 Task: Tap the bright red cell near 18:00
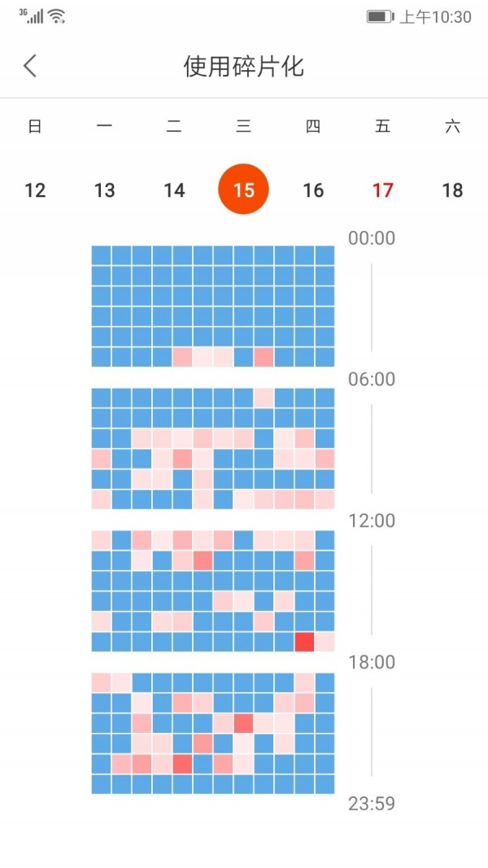[x=304, y=643]
